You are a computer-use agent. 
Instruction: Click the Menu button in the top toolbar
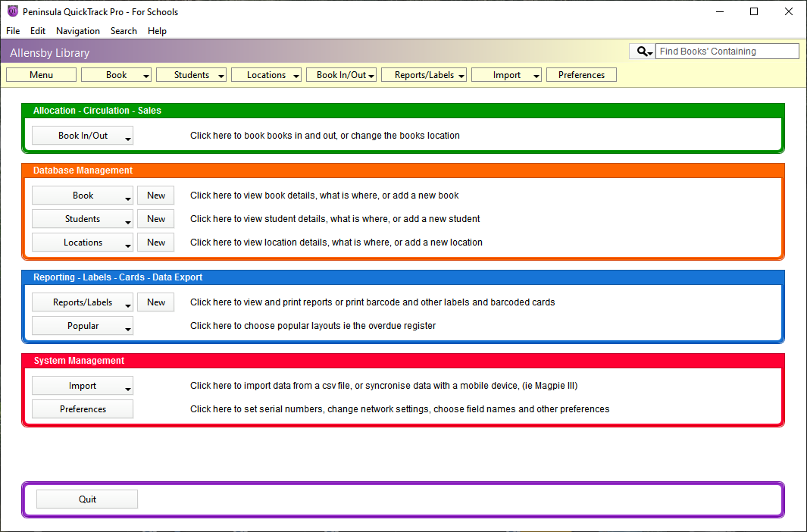coord(41,75)
